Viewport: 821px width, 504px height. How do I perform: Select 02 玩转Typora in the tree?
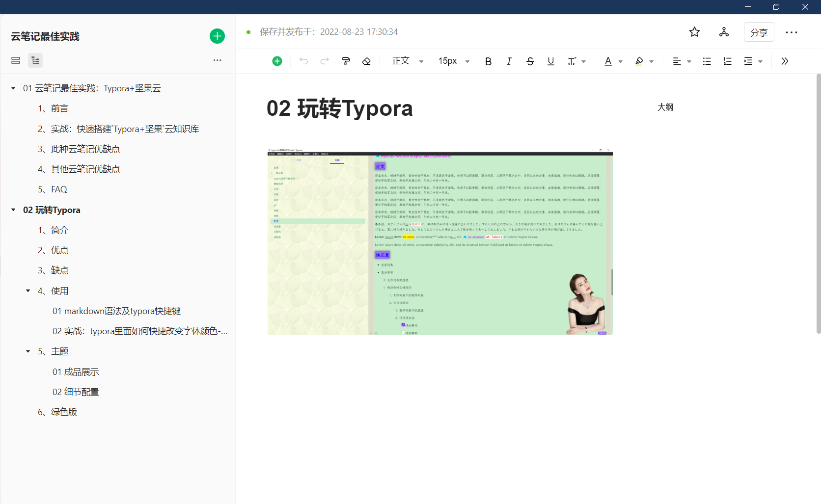(52, 210)
